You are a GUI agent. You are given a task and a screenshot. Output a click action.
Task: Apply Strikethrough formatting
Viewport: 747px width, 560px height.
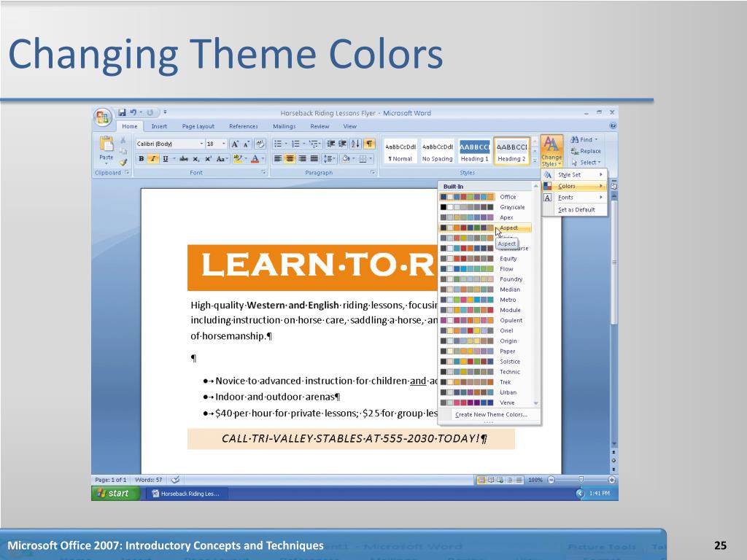click(x=183, y=159)
